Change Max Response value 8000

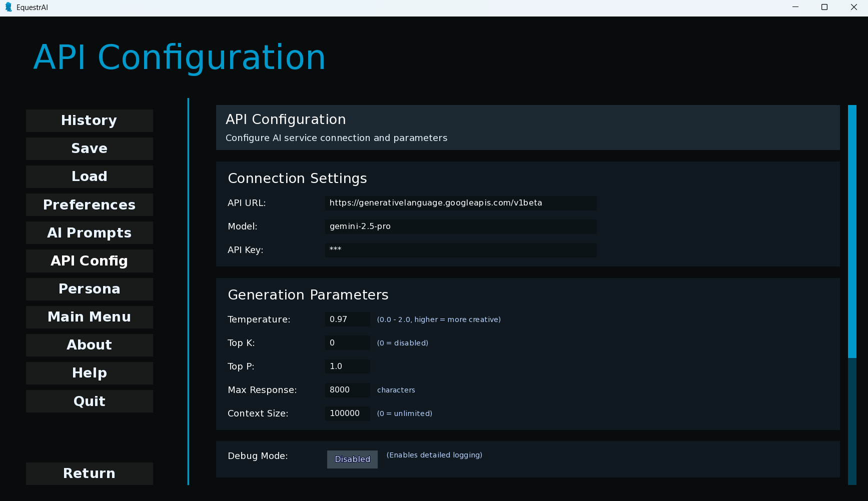[348, 390]
